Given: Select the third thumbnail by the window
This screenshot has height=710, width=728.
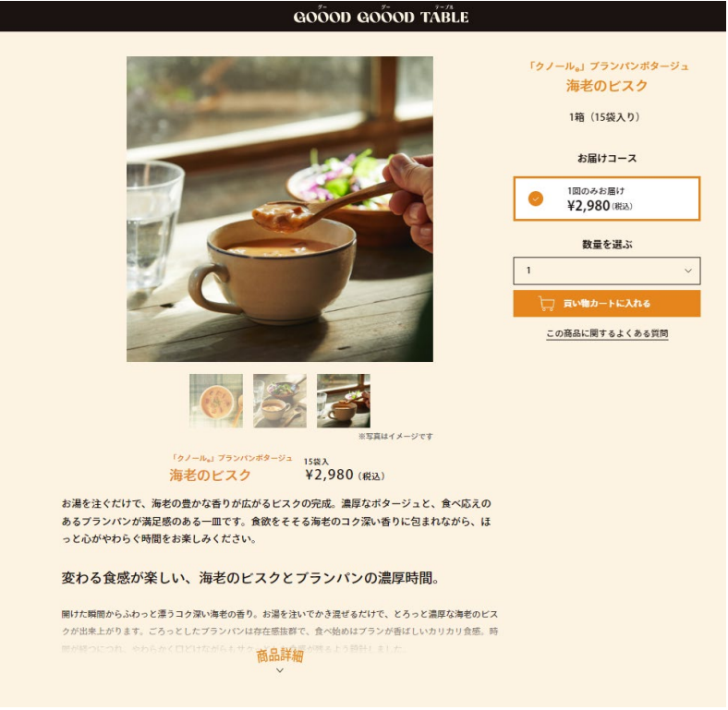Looking at the screenshot, I should pos(344,401).
